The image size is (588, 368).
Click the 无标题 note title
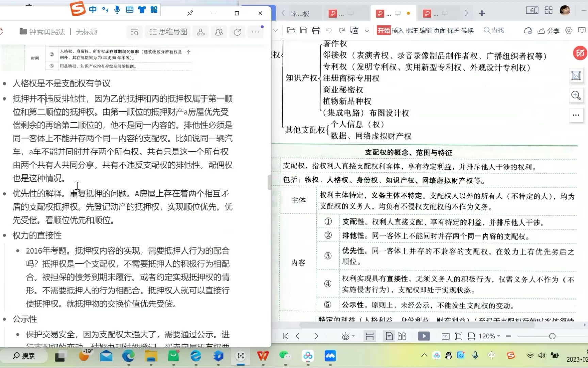(x=86, y=32)
